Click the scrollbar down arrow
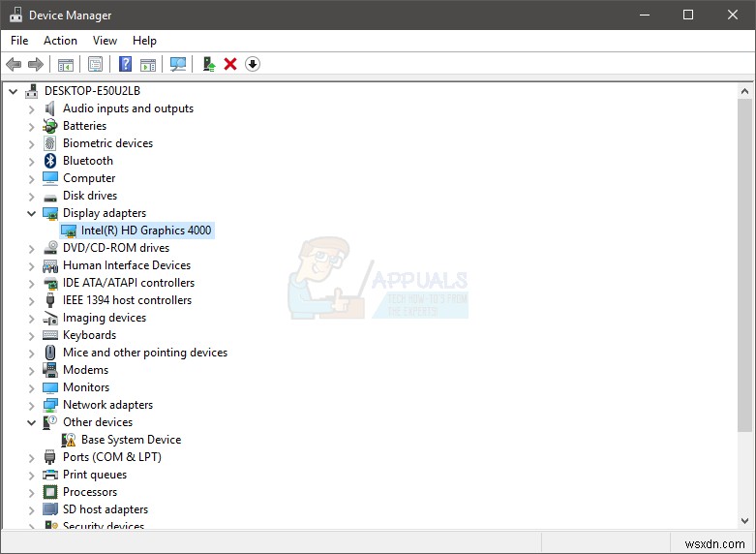 coord(744,521)
